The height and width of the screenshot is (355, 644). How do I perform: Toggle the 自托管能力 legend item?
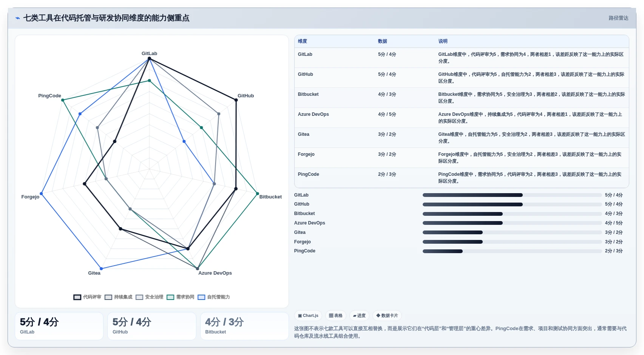(x=214, y=297)
